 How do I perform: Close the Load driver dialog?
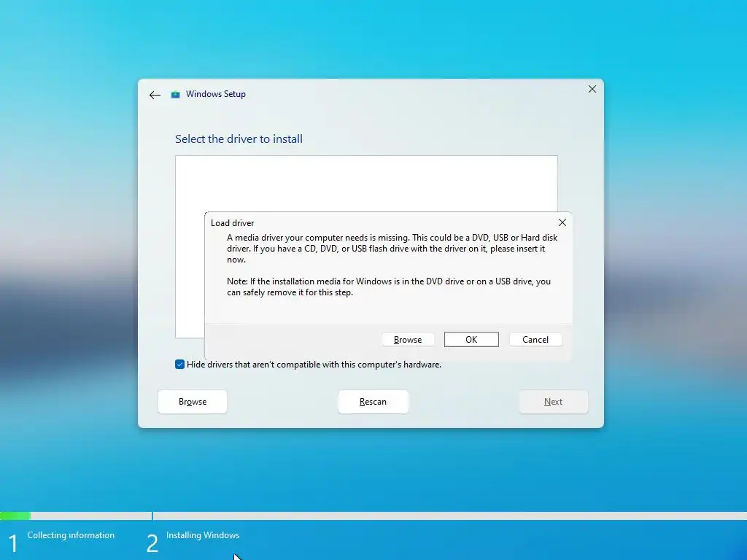[562, 222]
